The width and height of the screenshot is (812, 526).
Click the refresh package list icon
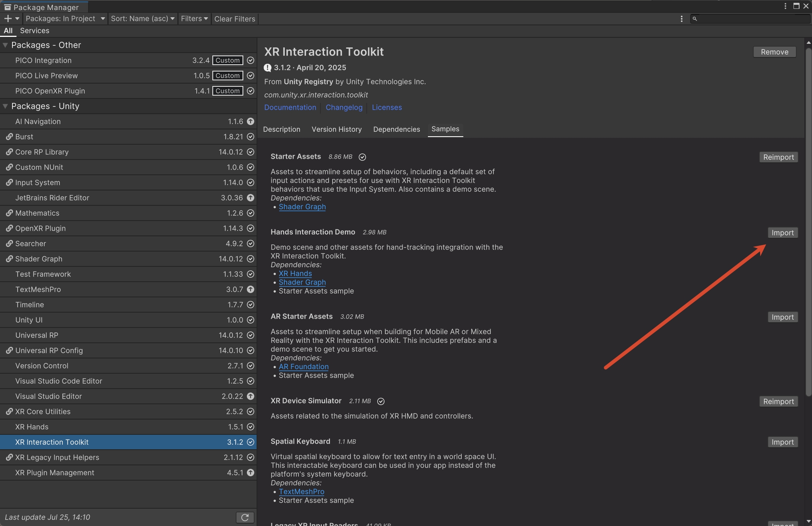click(x=245, y=518)
